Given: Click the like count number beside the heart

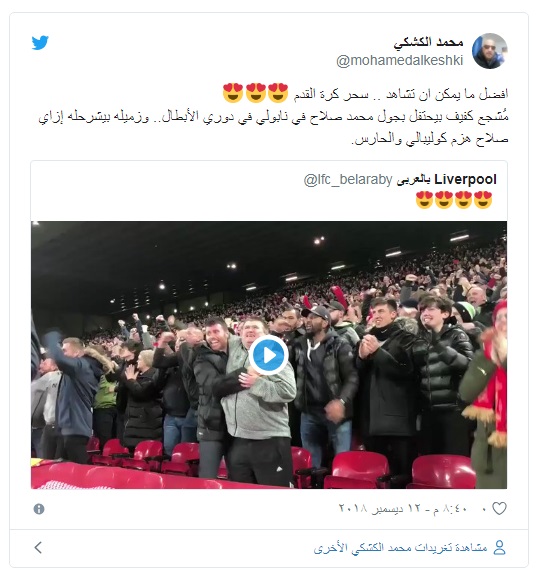Looking at the screenshot, I should click(x=484, y=509).
